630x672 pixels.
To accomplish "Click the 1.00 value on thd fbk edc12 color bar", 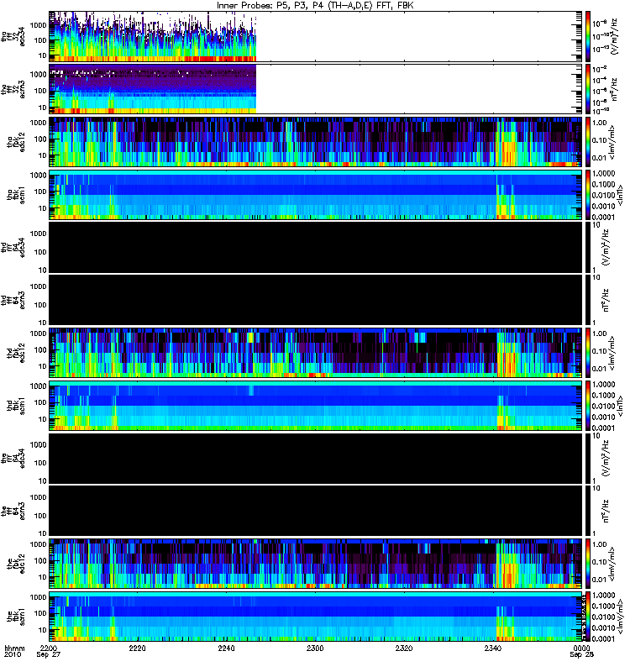I will [x=600, y=333].
